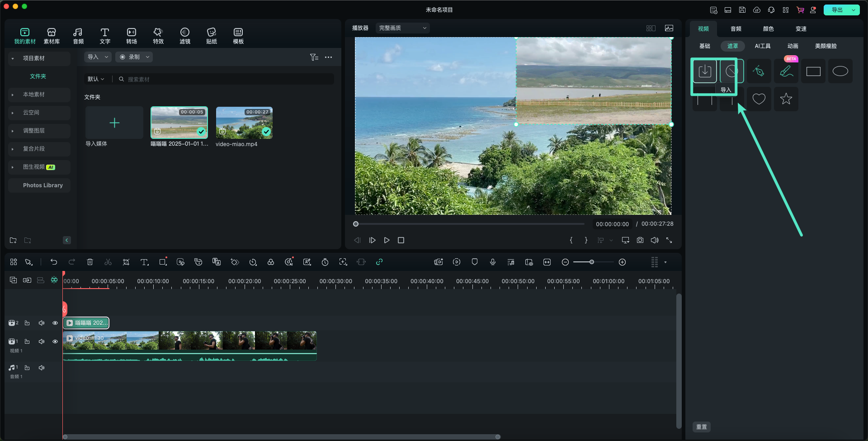The height and width of the screenshot is (441, 868).
Task: Add a marker with the shield icon
Action: (x=475, y=262)
